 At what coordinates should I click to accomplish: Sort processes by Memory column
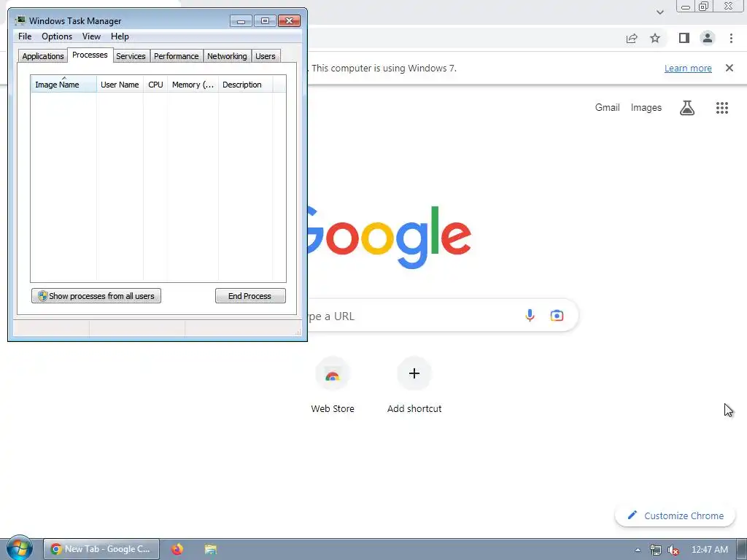[193, 85]
